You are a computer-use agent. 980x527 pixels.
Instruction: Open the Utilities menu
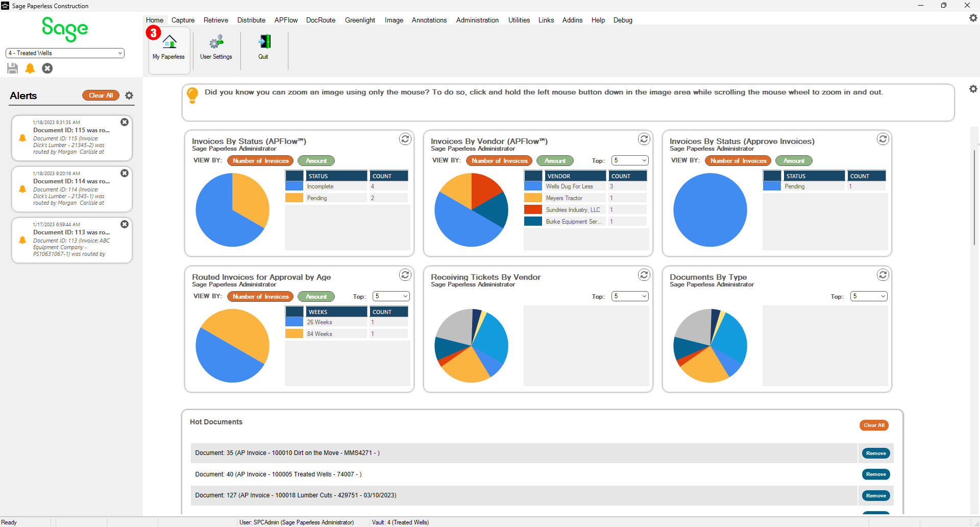519,20
